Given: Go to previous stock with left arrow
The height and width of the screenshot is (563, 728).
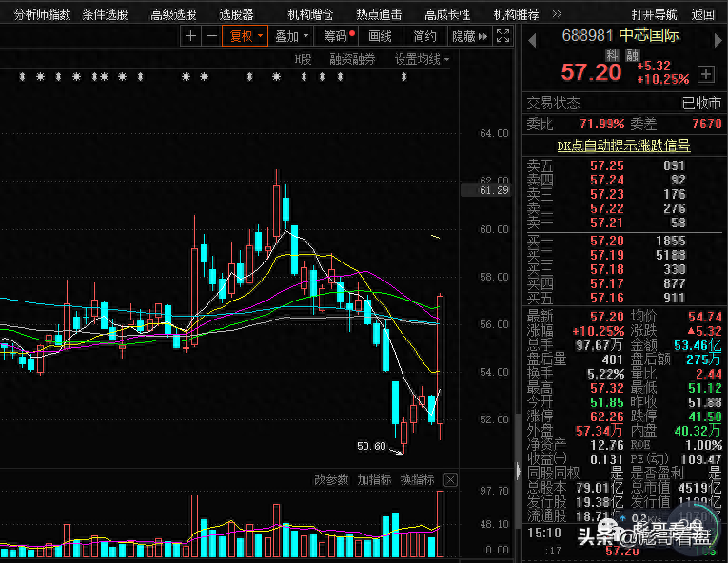Looking at the screenshot, I should click(531, 36).
